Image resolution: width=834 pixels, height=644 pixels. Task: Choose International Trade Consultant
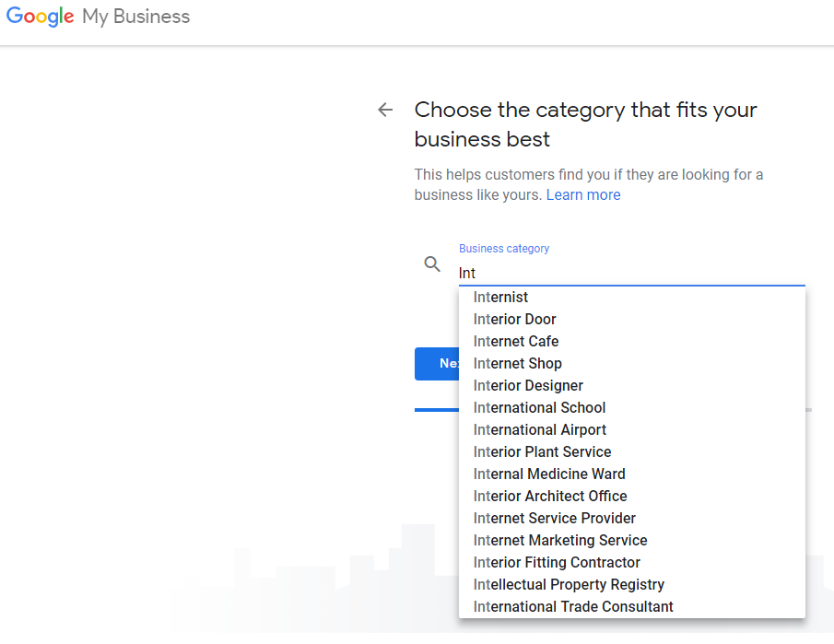point(573,607)
